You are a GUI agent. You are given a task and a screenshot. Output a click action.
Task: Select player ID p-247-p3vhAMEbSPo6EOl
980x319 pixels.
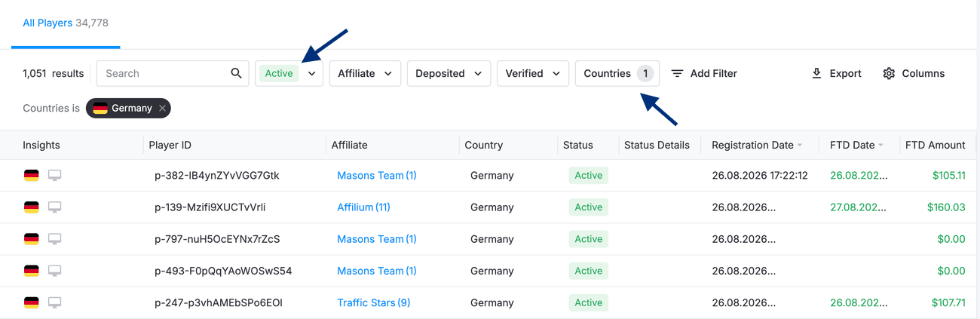(x=219, y=302)
